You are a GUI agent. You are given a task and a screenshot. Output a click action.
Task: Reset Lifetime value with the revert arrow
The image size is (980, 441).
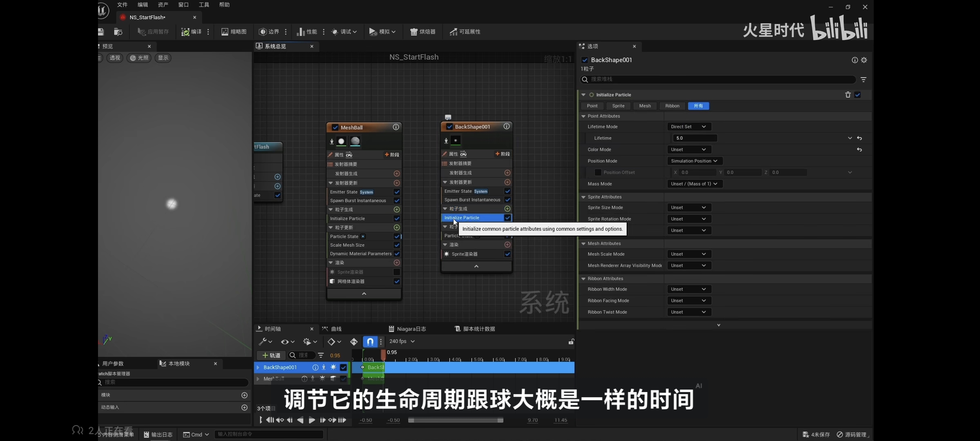[x=860, y=138]
